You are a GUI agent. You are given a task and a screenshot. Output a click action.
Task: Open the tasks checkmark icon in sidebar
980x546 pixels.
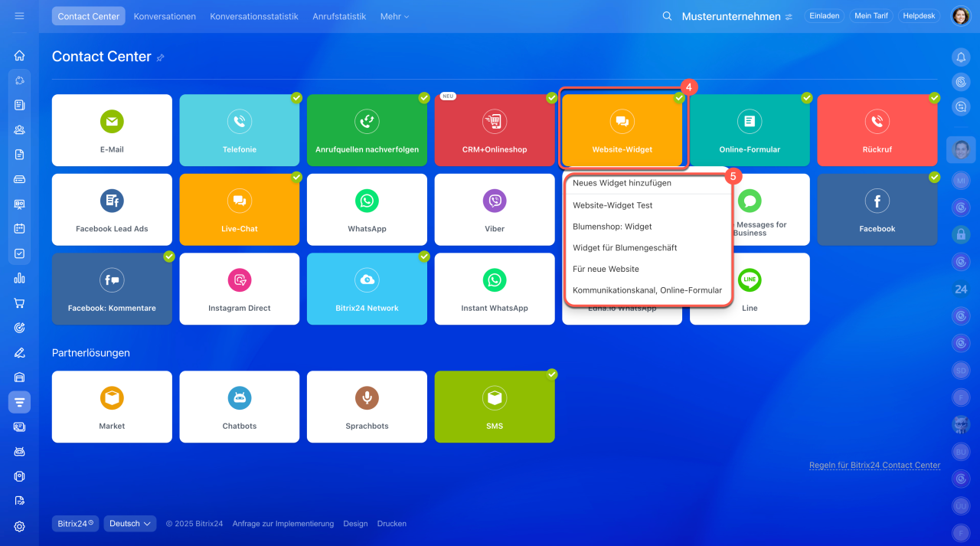click(19, 253)
